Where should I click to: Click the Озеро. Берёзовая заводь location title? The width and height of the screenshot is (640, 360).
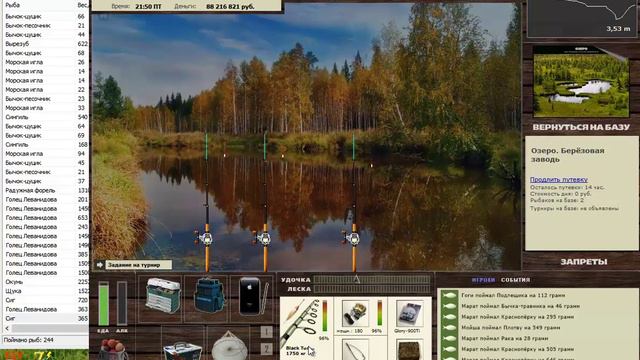click(567, 155)
